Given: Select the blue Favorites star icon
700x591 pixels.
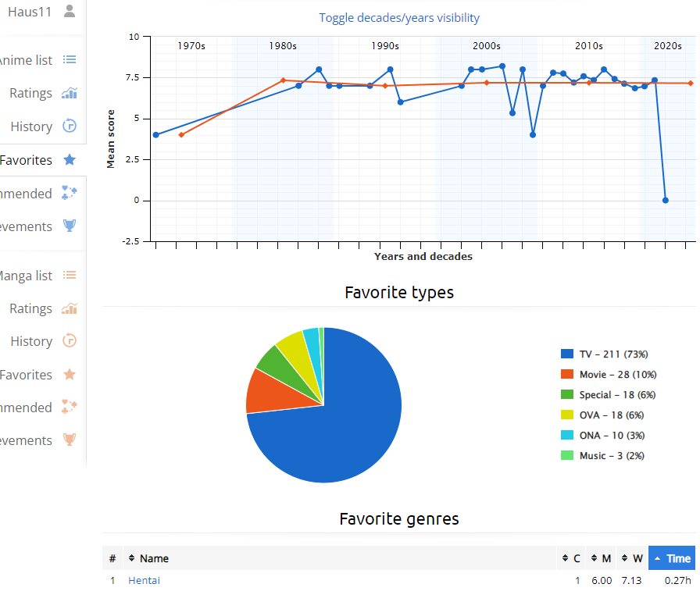Looking at the screenshot, I should click(70, 160).
